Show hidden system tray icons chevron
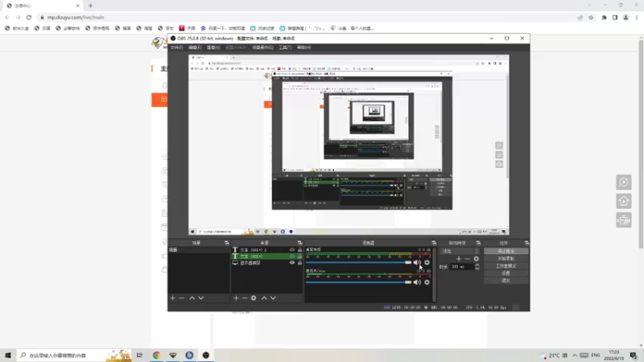Viewport: 644px width, 362px height. (575, 356)
